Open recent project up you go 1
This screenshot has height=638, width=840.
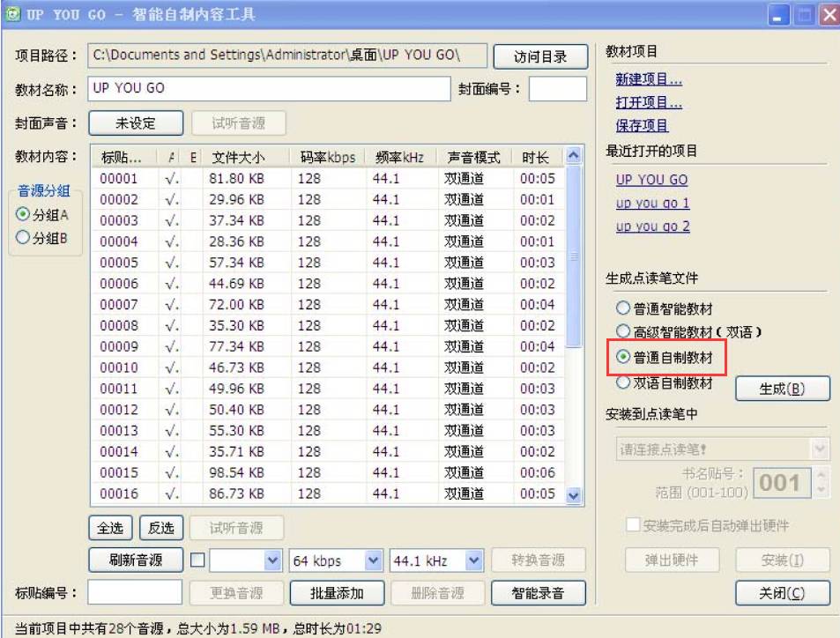[652, 204]
